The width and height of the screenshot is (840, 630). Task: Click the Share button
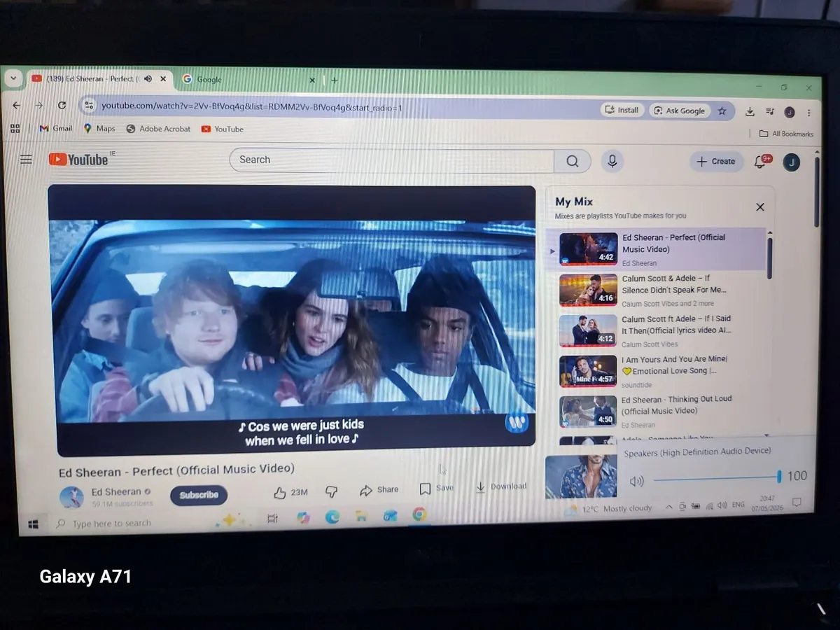[x=379, y=490]
